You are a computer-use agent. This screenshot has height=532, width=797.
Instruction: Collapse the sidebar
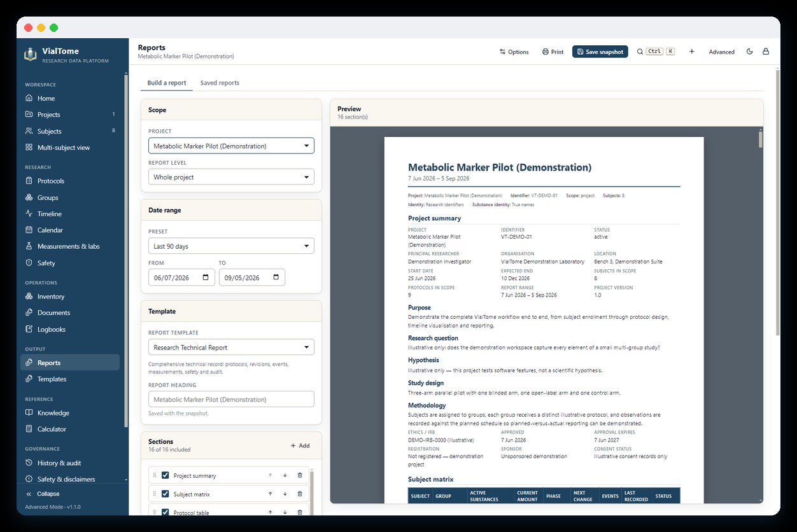click(x=43, y=494)
